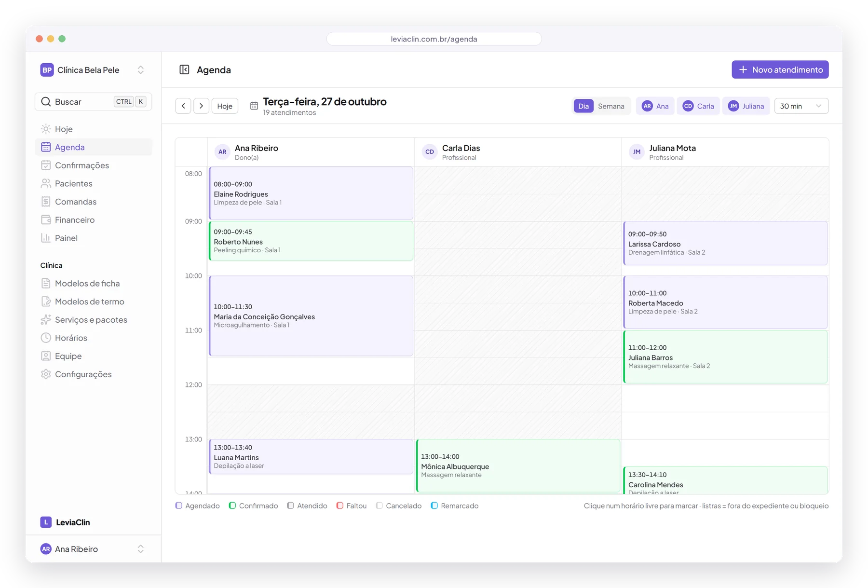The height and width of the screenshot is (588, 868).
Task: Click the Faltou legend swatch
Action: 340,506
